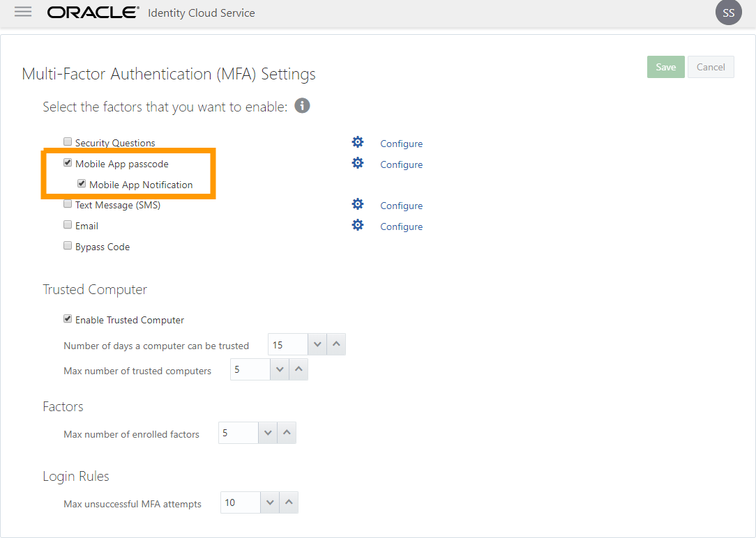
Task: Open the max trusted computers dropdown
Action: point(279,369)
